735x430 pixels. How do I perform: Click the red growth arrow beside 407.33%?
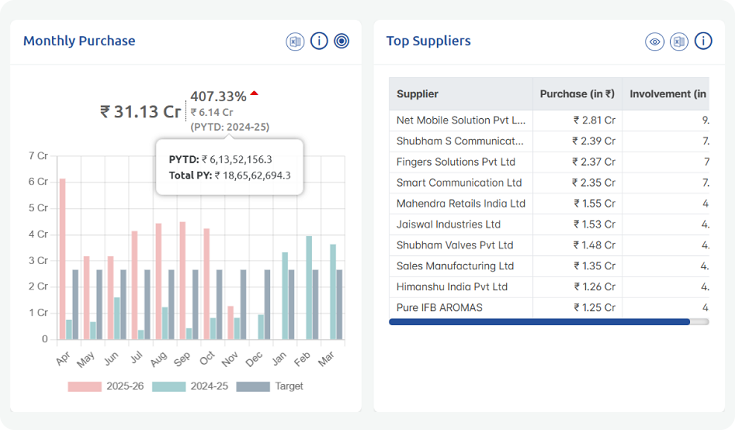coord(254,93)
